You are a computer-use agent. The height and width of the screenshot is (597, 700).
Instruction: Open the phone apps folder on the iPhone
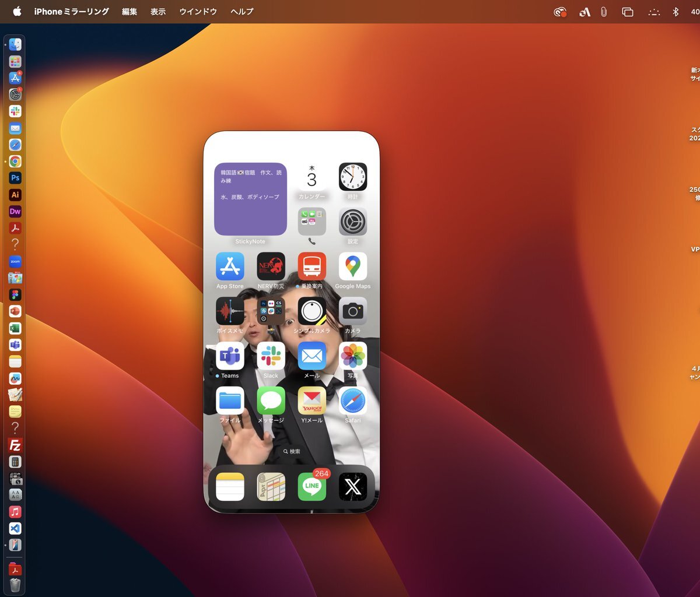point(312,222)
